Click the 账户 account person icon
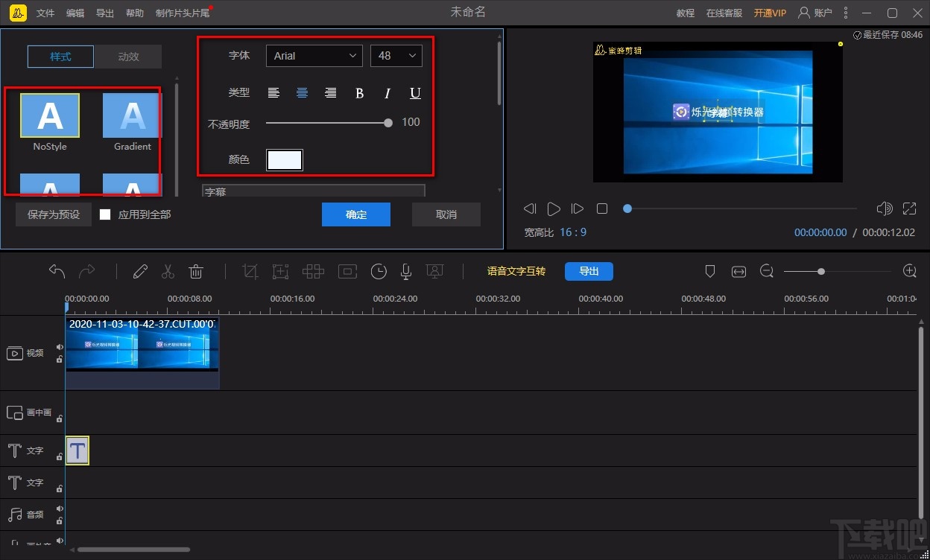 pyautogui.click(x=804, y=13)
